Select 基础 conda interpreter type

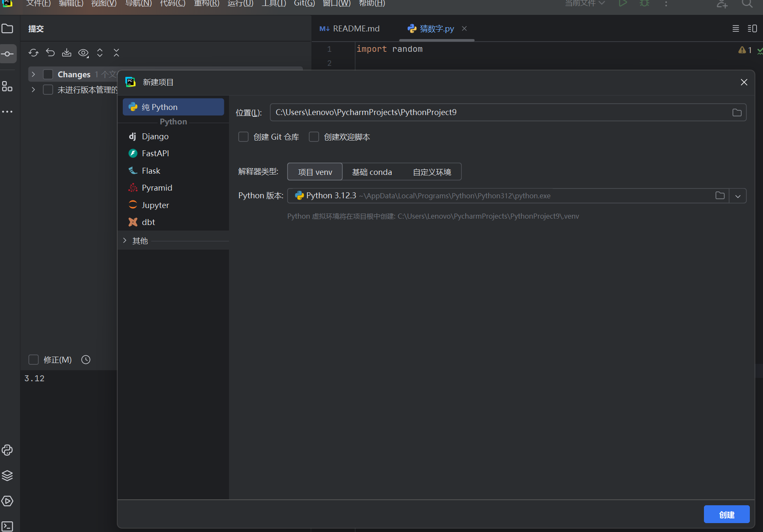[x=372, y=172]
